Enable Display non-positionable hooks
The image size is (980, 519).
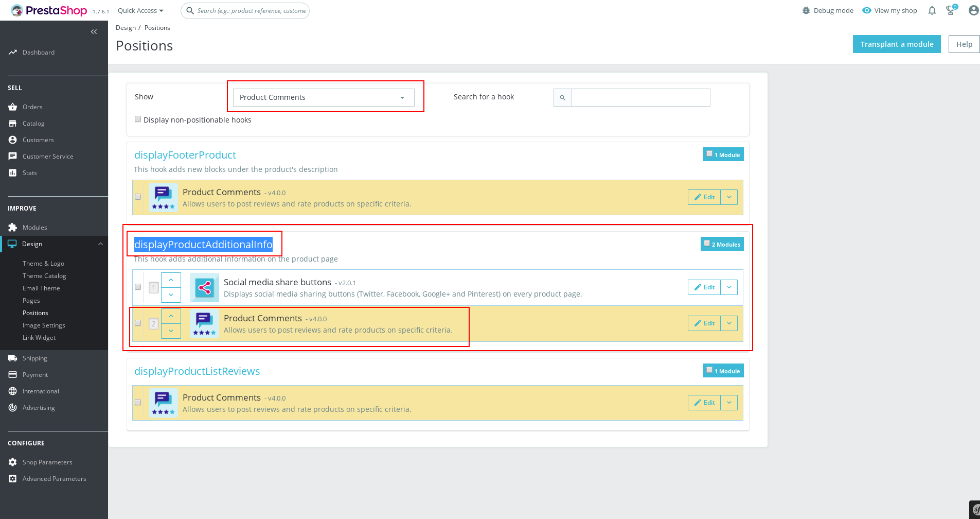138,119
